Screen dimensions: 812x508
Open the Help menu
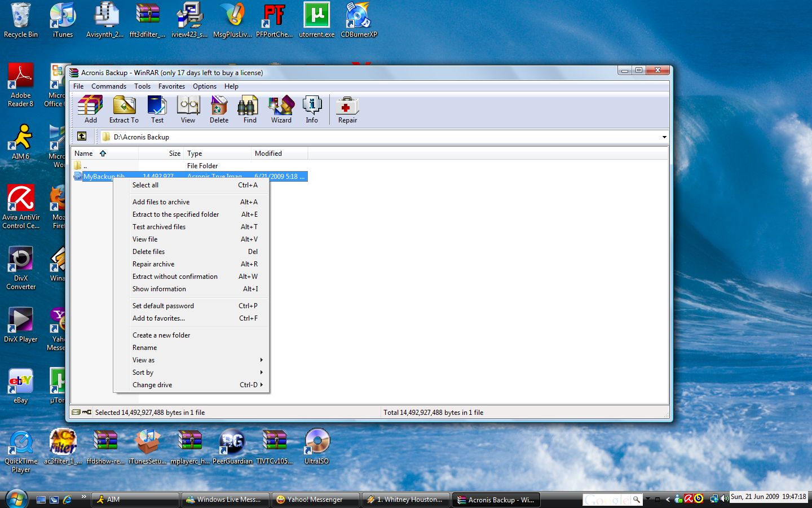(x=231, y=86)
